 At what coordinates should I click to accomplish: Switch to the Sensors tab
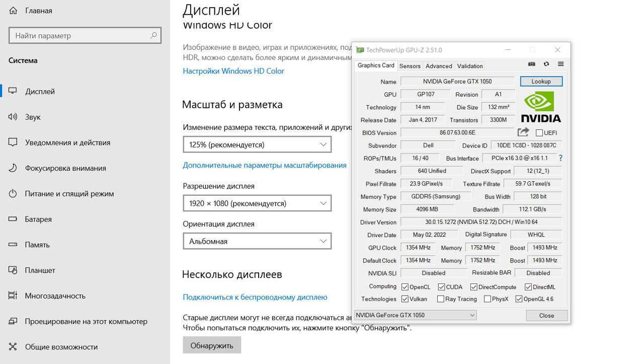(x=410, y=66)
